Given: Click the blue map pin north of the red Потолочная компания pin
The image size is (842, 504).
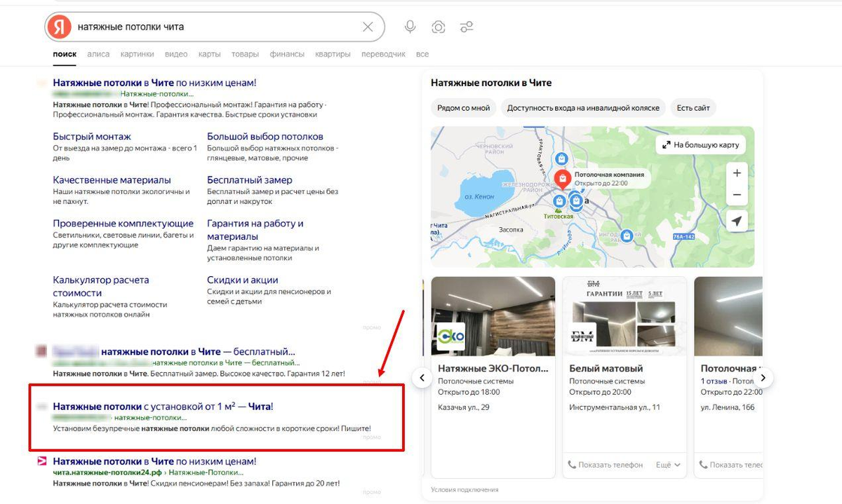Looking at the screenshot, I should (562, 159).
